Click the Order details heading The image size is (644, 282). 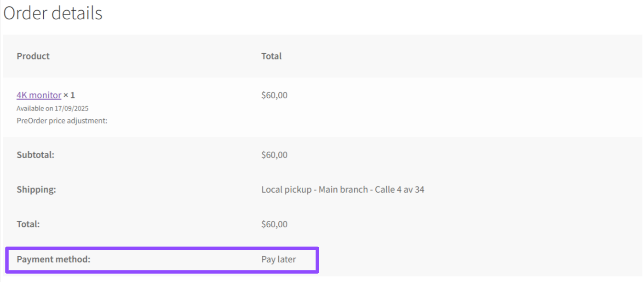point(52,13)
